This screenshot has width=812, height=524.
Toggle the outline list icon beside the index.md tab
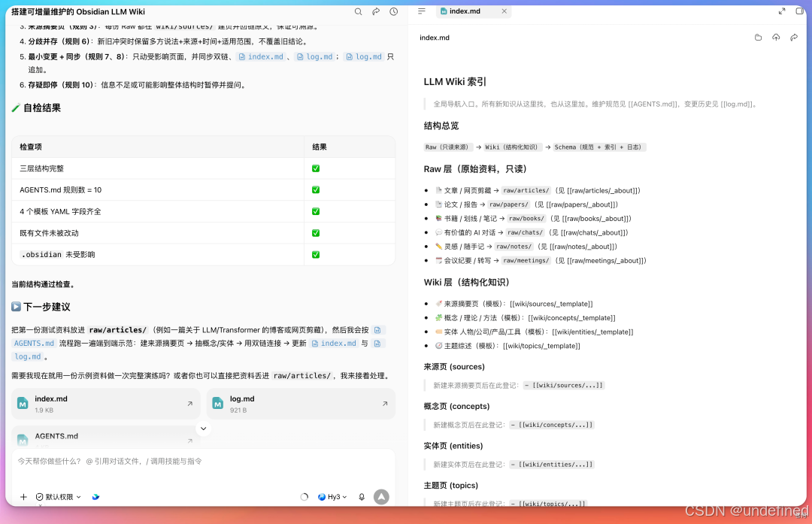pos(422,11)
